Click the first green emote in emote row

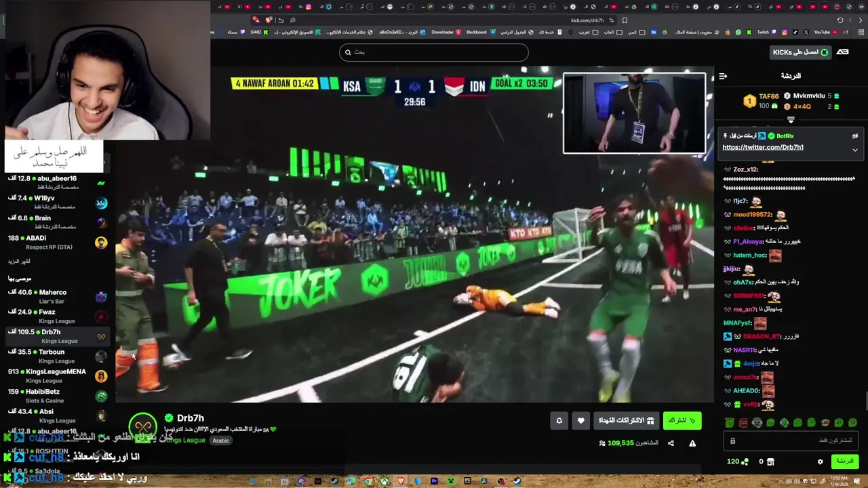[x=730, y=423]
